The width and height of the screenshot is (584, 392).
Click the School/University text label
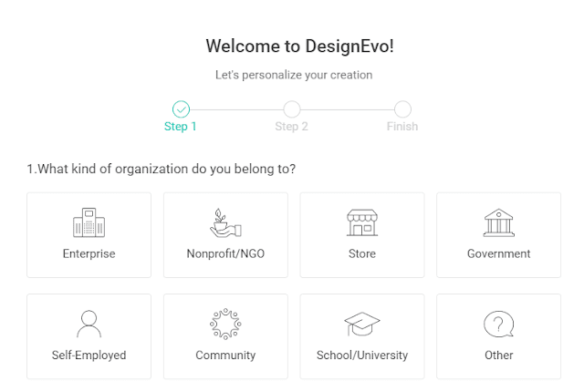tap(361, 355)
